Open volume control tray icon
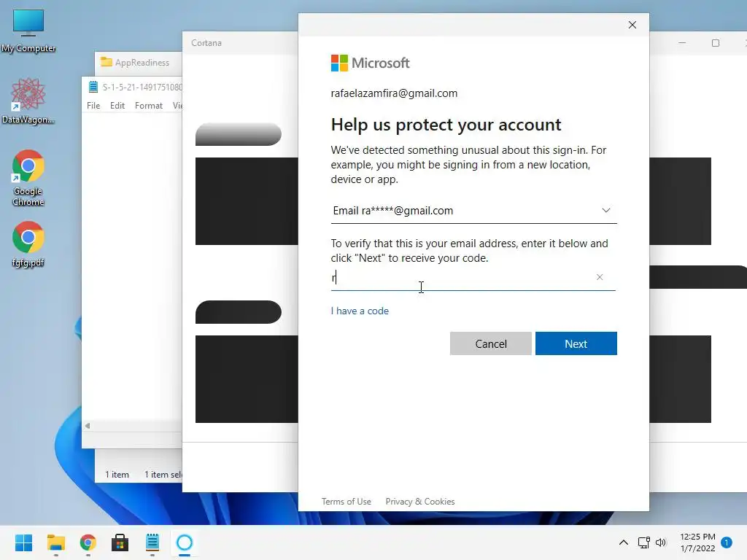Image resolution: width=747 pixels, height=560 pixels. click(661, 542)
